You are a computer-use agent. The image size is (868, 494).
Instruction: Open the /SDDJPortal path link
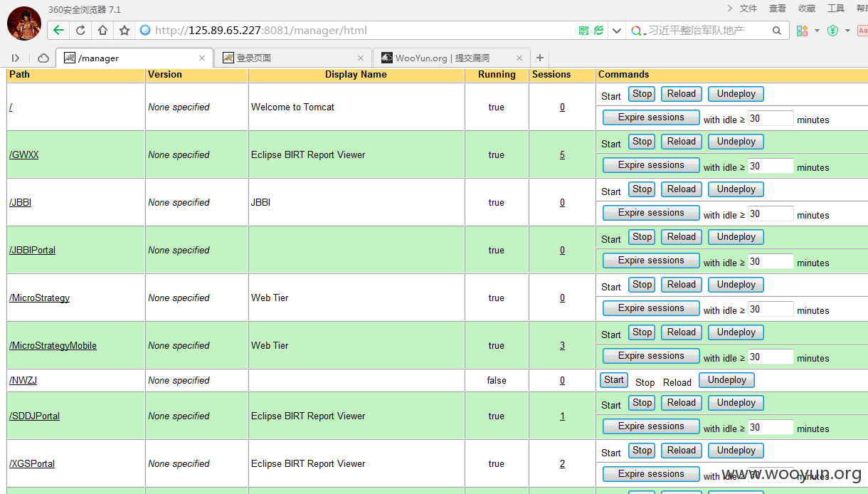tap(34, 416)
